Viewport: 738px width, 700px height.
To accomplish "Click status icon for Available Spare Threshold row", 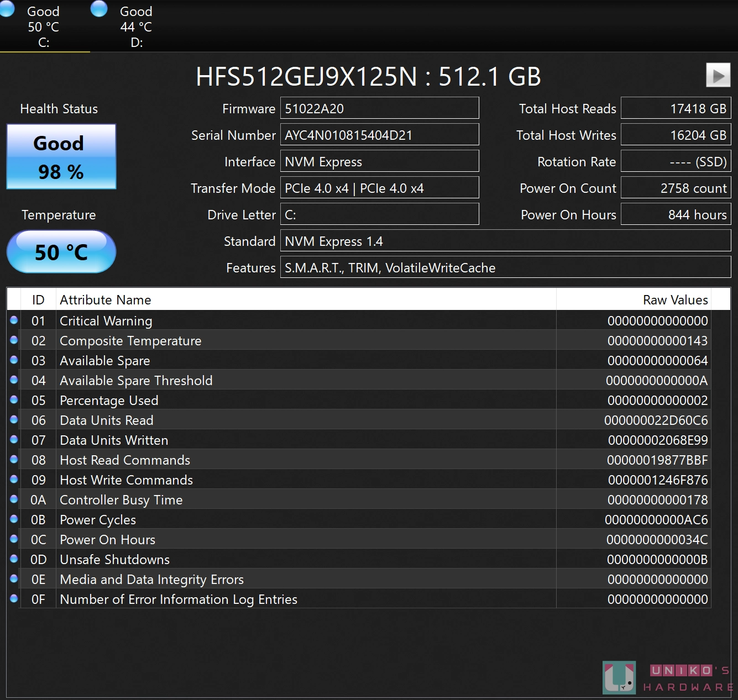I will click(x=14, y=380).
